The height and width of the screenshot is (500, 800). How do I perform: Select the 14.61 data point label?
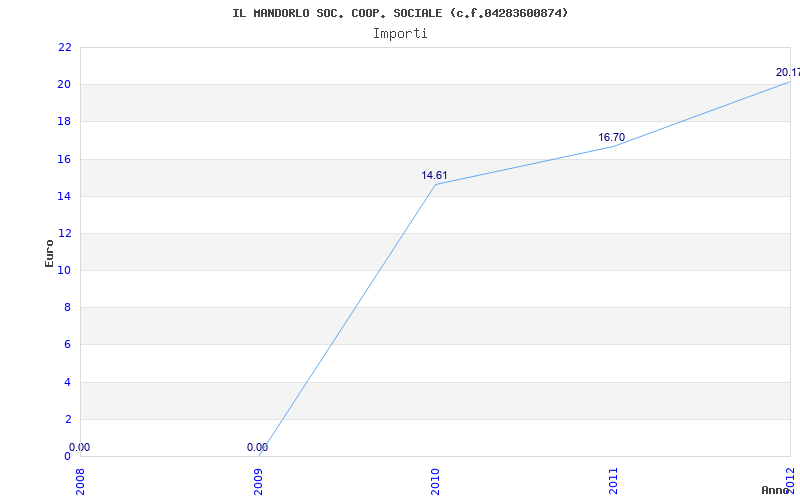coord(434,176)
